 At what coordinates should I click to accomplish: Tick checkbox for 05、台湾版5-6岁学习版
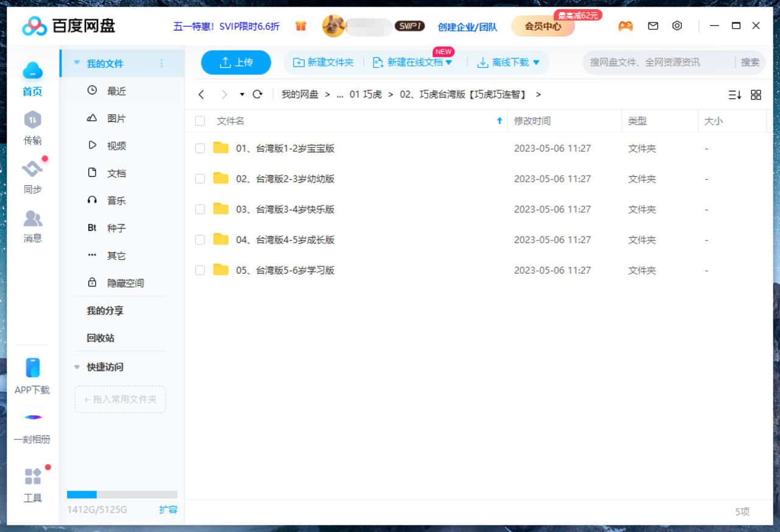pos(200,271)
